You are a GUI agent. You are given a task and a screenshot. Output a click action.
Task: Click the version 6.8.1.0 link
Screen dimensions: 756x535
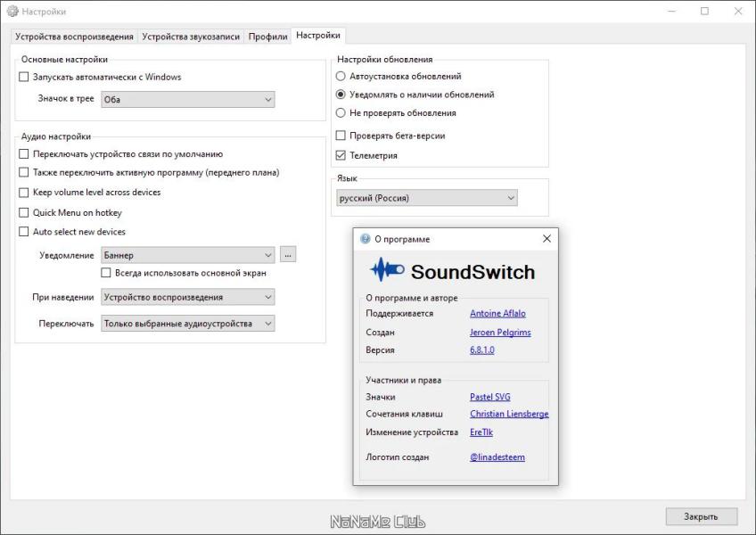coord(482,350)
